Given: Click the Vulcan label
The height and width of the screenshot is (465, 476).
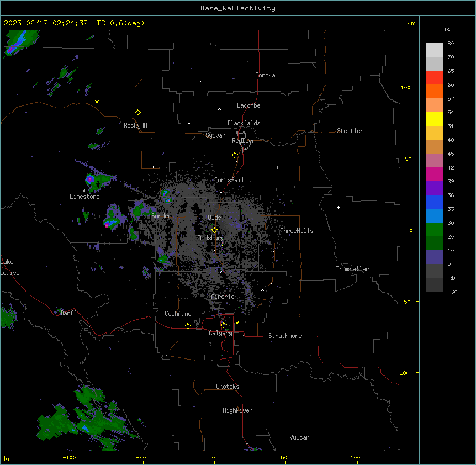Looking at the screenshot, I should click(300, 437).
